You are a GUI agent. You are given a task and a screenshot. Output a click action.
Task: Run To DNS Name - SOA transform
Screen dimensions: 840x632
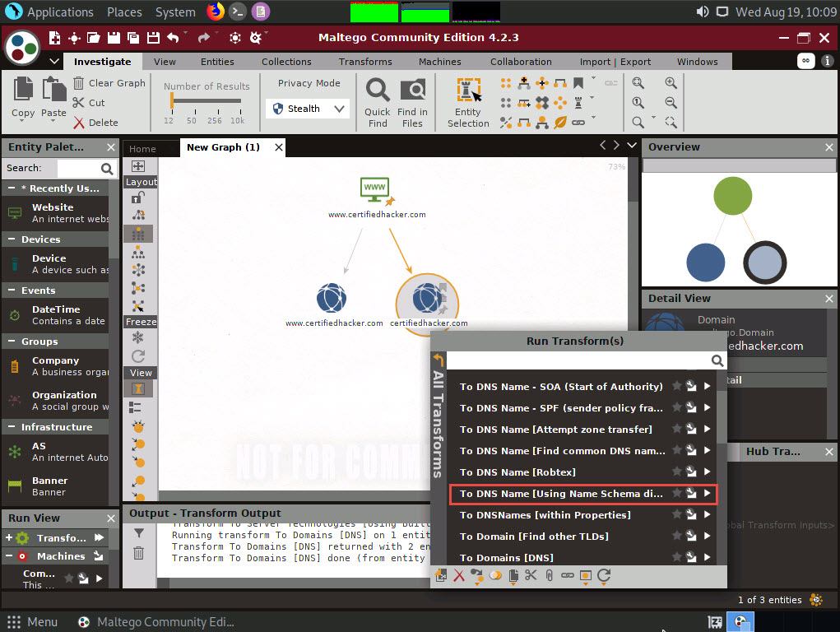(x=561, y=387)
